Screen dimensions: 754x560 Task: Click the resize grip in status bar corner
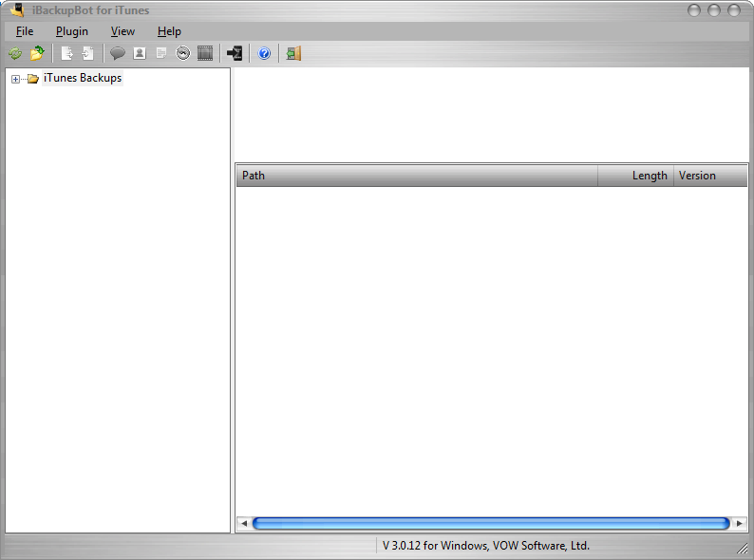point(743,549)
